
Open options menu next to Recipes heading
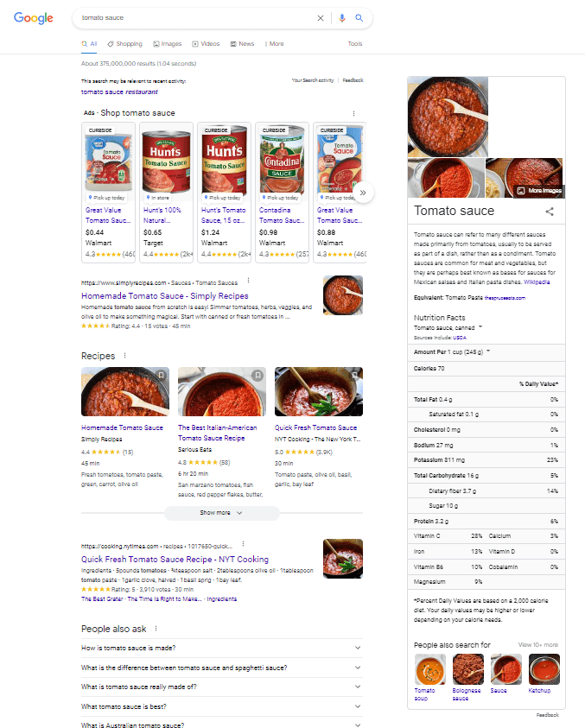click(x=124, y=356)
